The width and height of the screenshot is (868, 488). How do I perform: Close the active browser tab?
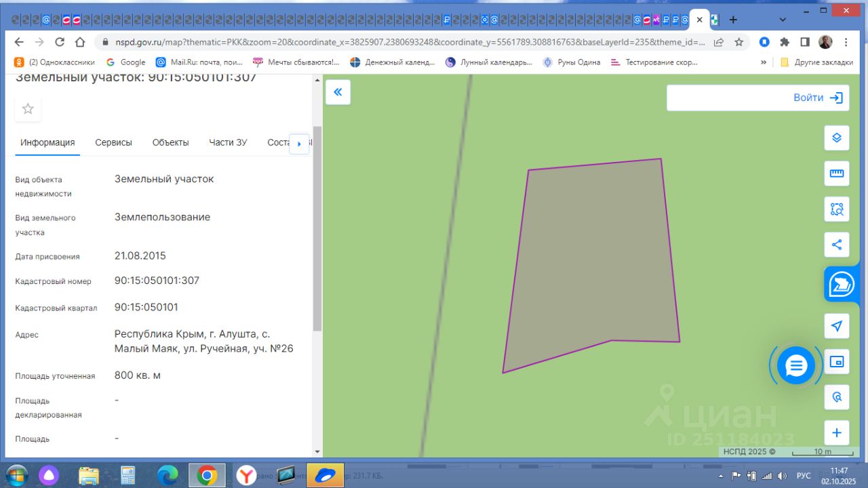click(x=700, y=20)
